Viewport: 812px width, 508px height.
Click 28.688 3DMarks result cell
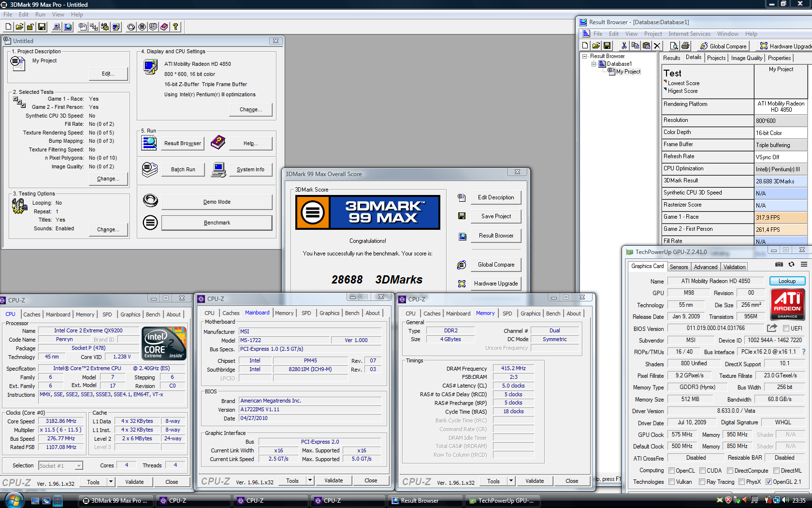tap(781, 181)
